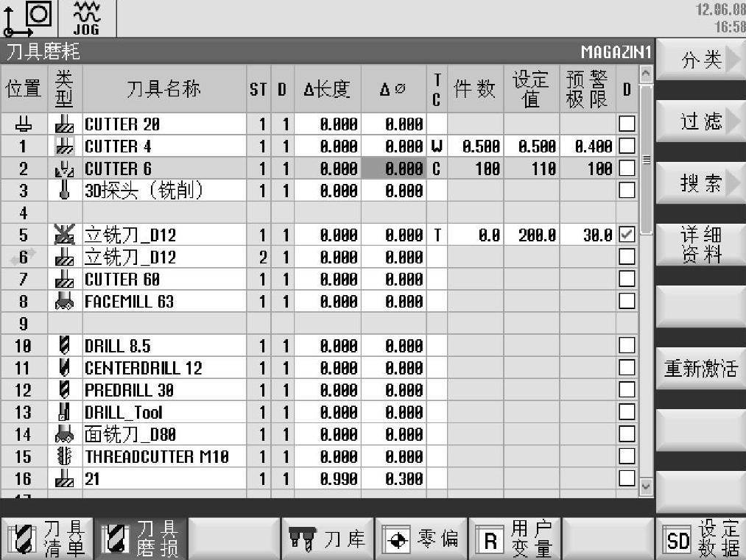Click the THREADCUTTER M10 tool type icon
This screenshot has width=746, height=560.
(x=65, y=456)
